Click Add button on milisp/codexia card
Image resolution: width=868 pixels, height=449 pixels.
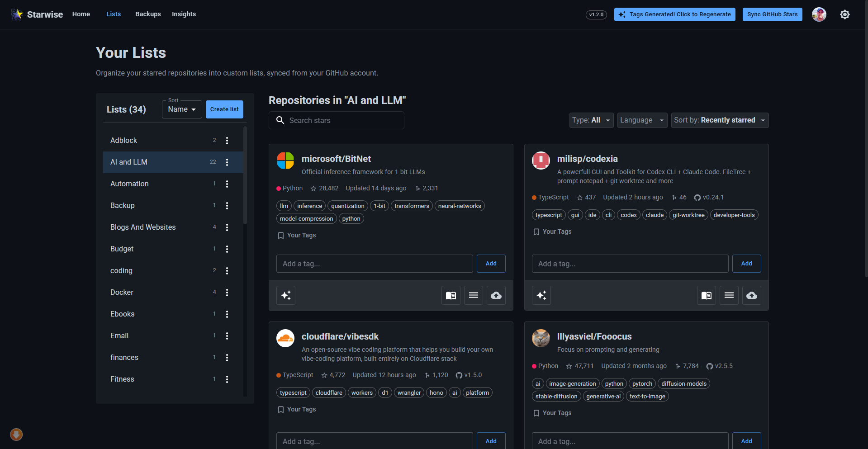click(x=747, y=264)
